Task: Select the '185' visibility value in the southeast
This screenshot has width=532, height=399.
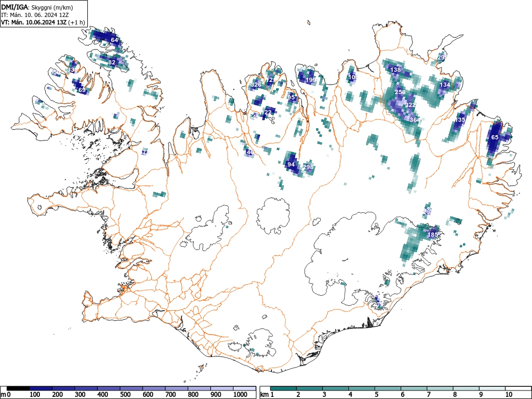Action: (x=433, y=235)
